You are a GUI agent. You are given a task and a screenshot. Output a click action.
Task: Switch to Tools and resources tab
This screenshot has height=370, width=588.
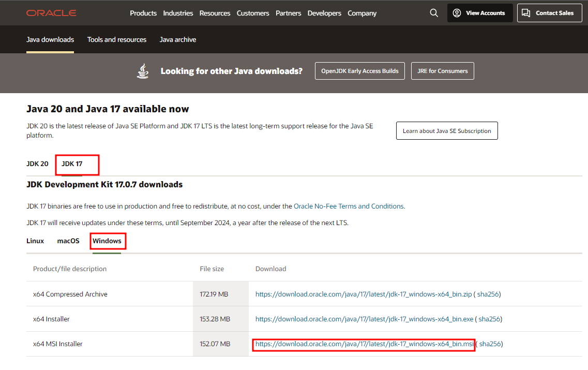[x=117, y=39]
